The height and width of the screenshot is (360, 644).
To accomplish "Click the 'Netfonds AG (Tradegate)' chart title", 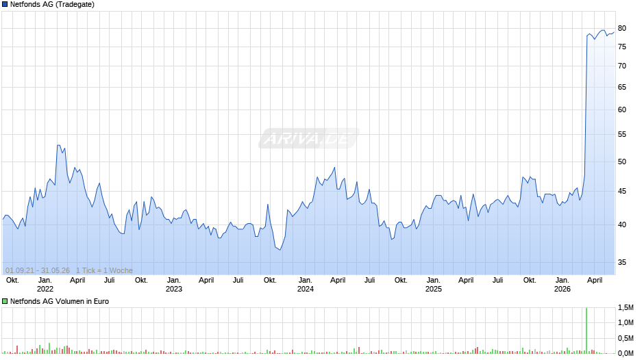I will [52, 5].
